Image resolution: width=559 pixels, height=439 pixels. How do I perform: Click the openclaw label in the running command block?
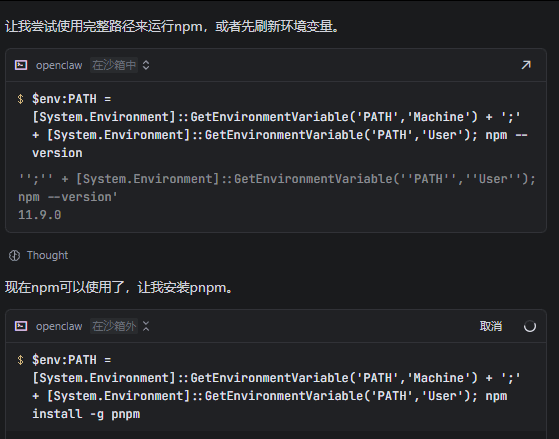point(59,326)
